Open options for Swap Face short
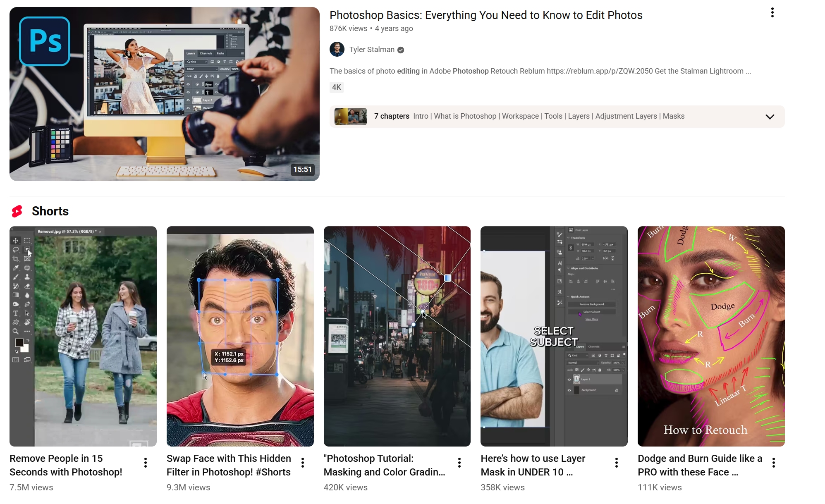This screenshot has width=825, height=504. [303, 463]
